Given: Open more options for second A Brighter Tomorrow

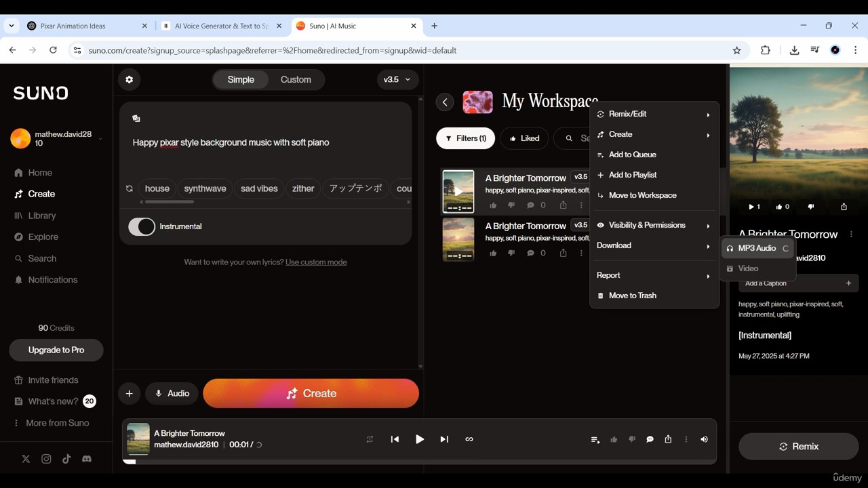Looking at the screenshot, I should (581, 253).
